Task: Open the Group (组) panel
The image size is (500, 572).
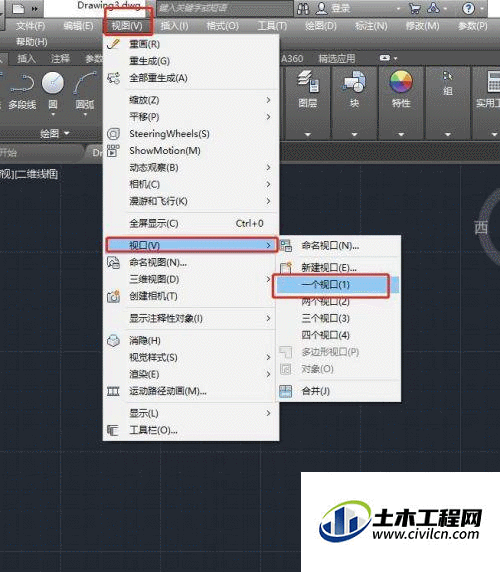Action: 447,84
